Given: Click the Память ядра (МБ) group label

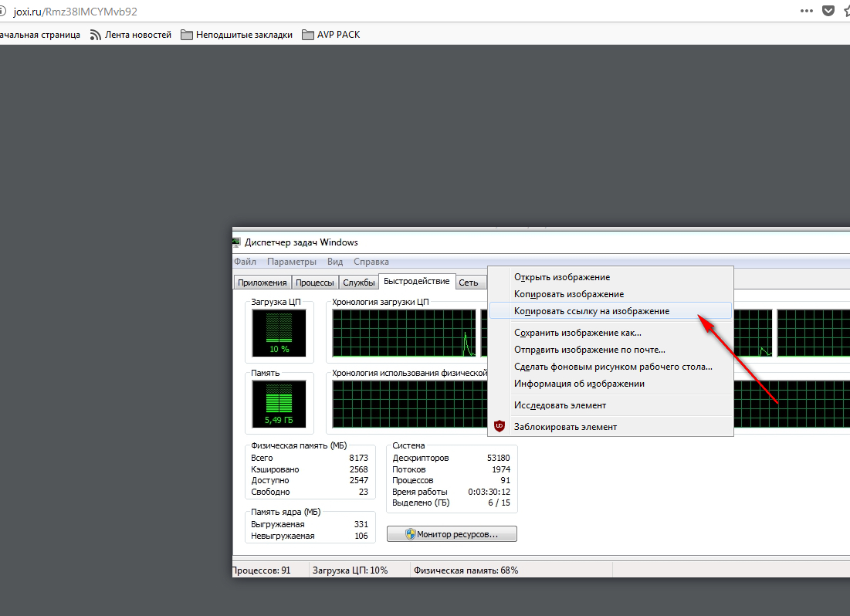Looking at the screenshot, I should 286,512.
